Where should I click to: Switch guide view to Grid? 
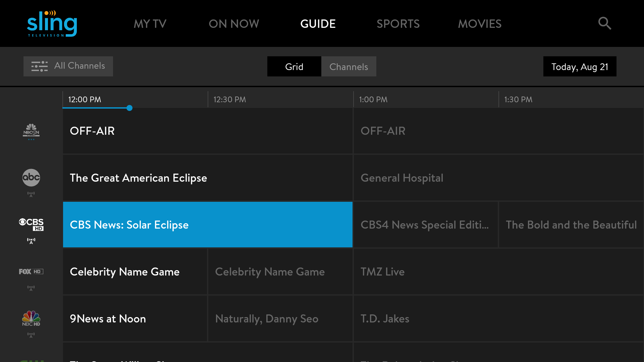(294, 66)
